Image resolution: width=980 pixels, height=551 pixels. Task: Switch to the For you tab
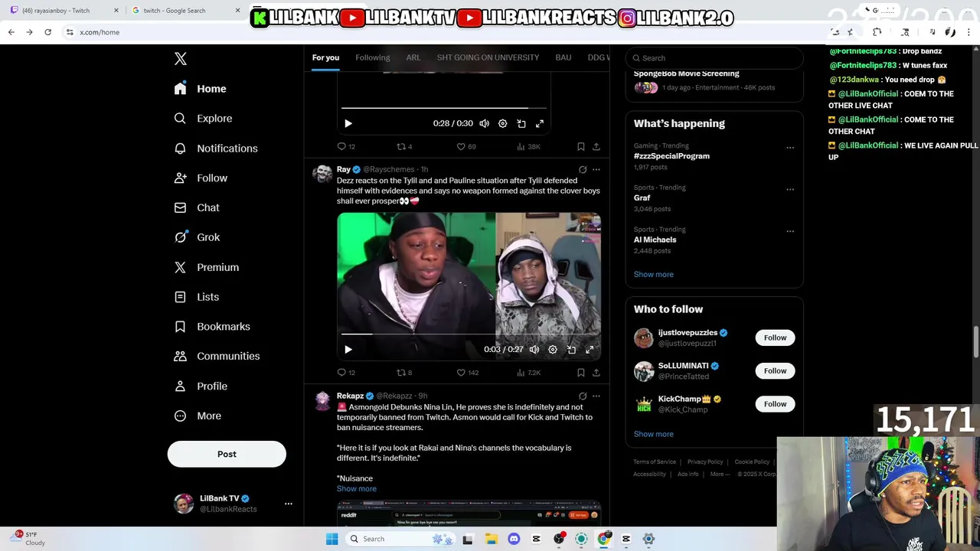[x=325, y=57]
